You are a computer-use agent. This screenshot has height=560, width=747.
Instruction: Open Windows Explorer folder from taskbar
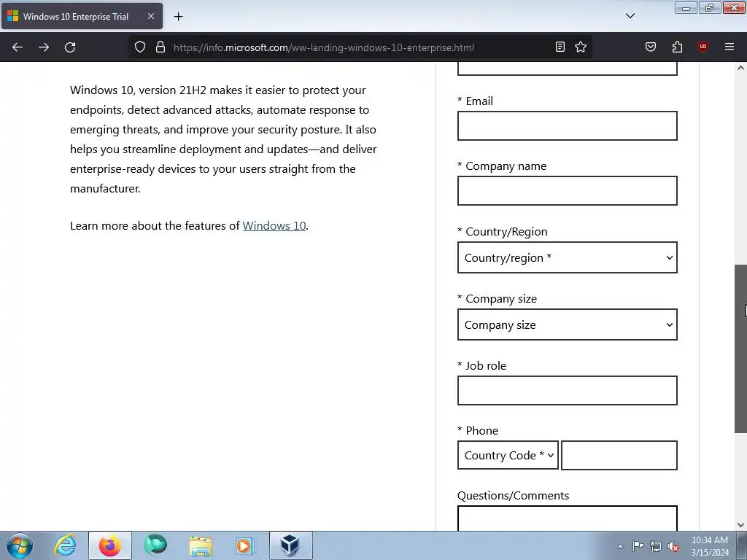[201, 545]
